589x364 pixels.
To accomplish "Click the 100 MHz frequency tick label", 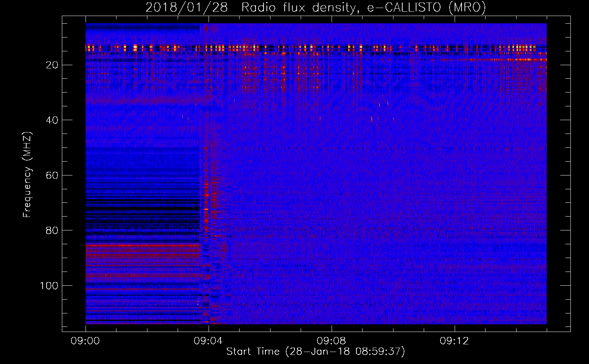I will 49,286.
